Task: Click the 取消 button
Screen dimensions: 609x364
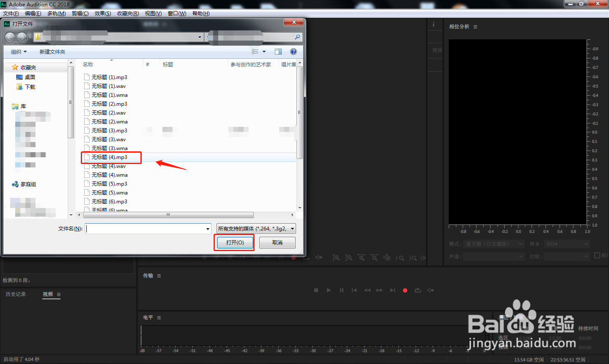Action: coord(277,243)
